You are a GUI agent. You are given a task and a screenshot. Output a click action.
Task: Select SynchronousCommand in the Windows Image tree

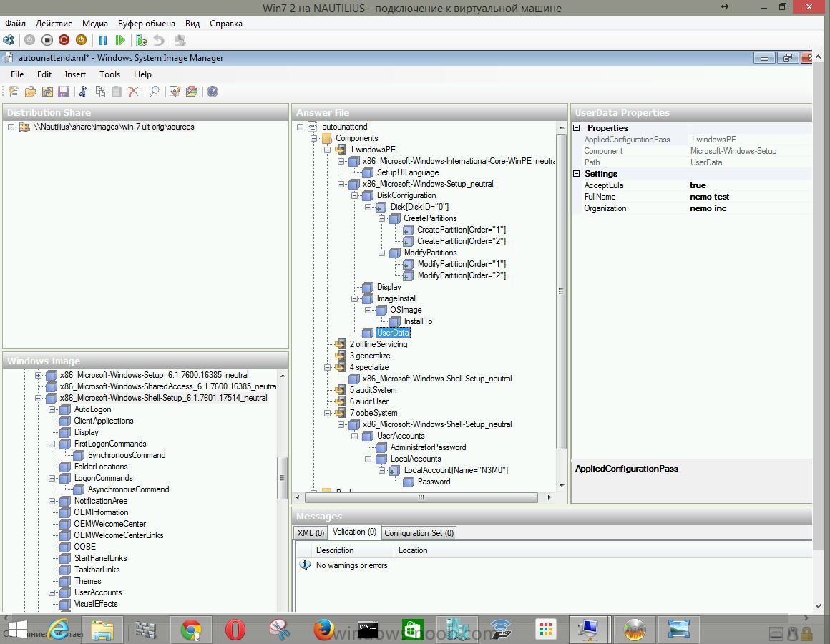click(127, 455)
